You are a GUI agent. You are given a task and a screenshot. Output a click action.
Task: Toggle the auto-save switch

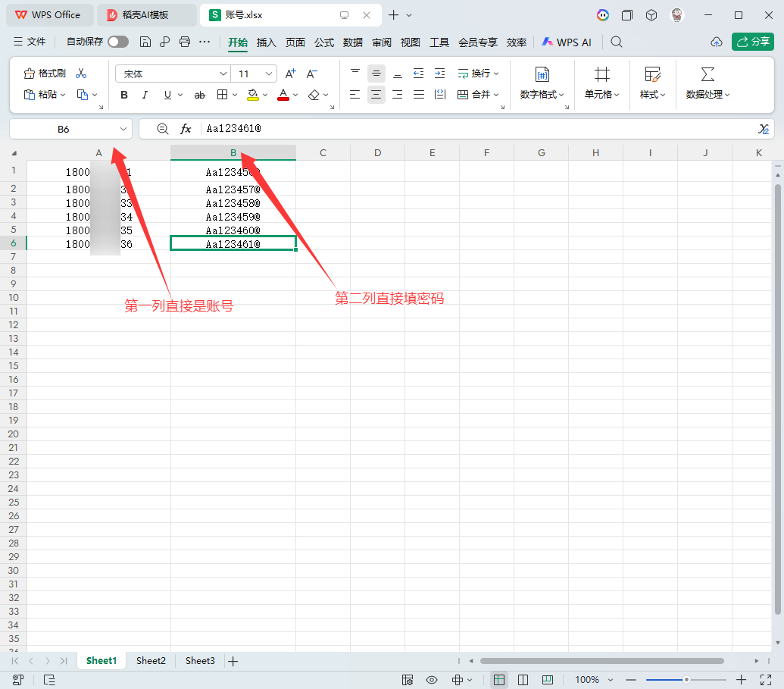coord(118,42)
